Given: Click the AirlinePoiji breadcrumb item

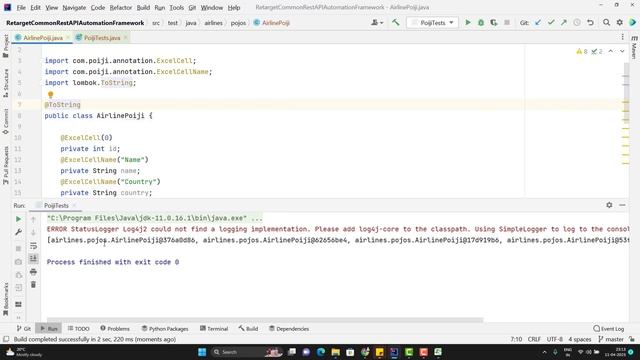Looking at the screenshot, I should (x=272, y=23).
